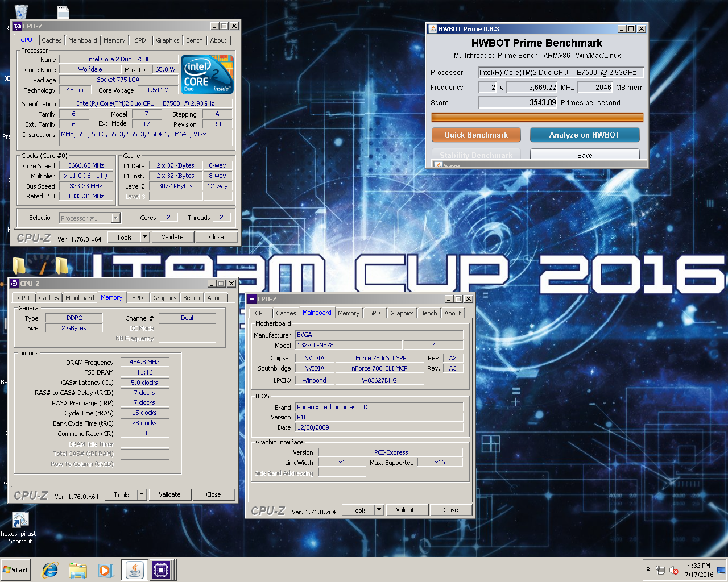Click the BIOS date 12/30/2009
728x582 pixels.
point(379,427)
